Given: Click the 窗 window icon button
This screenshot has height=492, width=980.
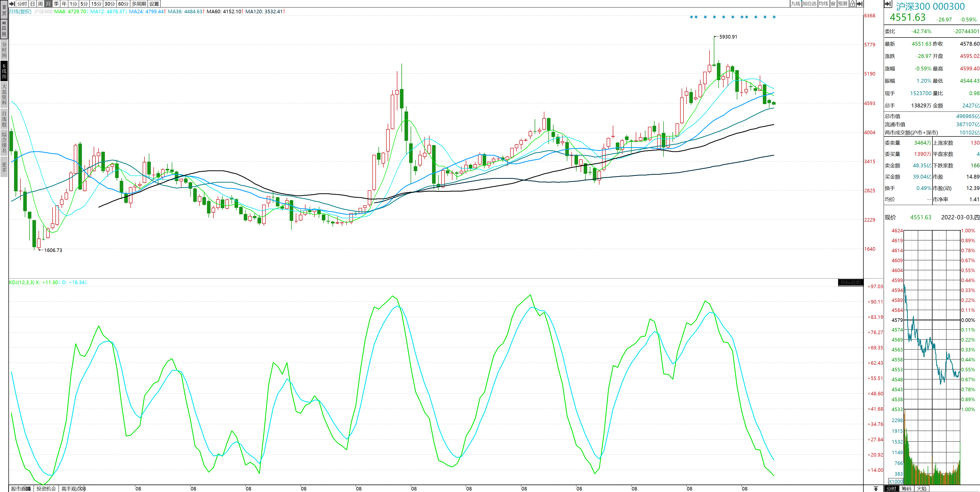Looking at the screenshot, I should [x=833, y=4].
